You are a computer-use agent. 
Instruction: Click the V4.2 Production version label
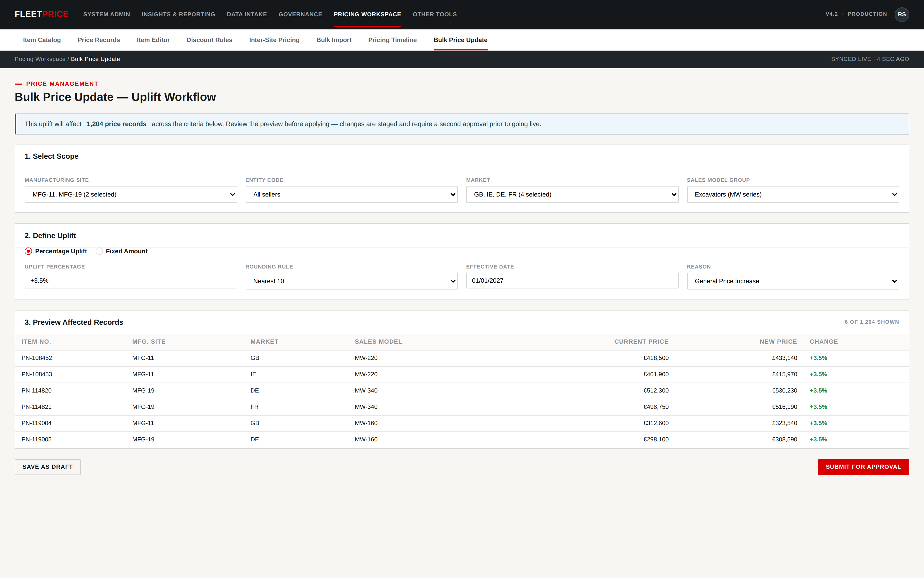[x=856, y=14]
